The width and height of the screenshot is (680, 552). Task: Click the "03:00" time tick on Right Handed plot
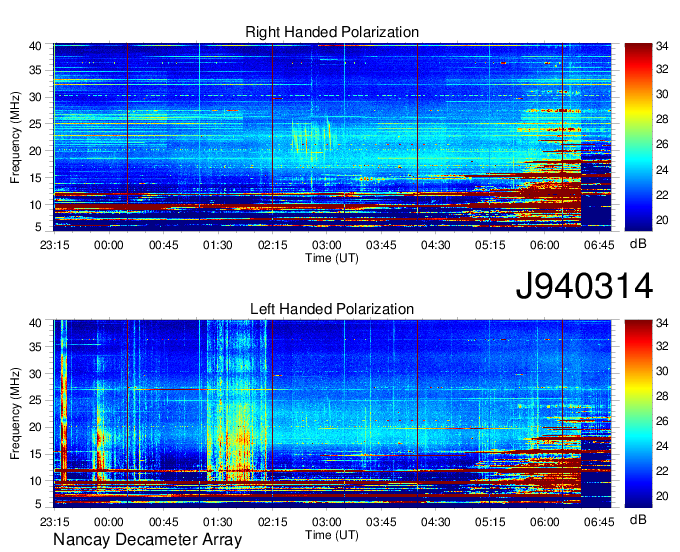pos(327,245)
